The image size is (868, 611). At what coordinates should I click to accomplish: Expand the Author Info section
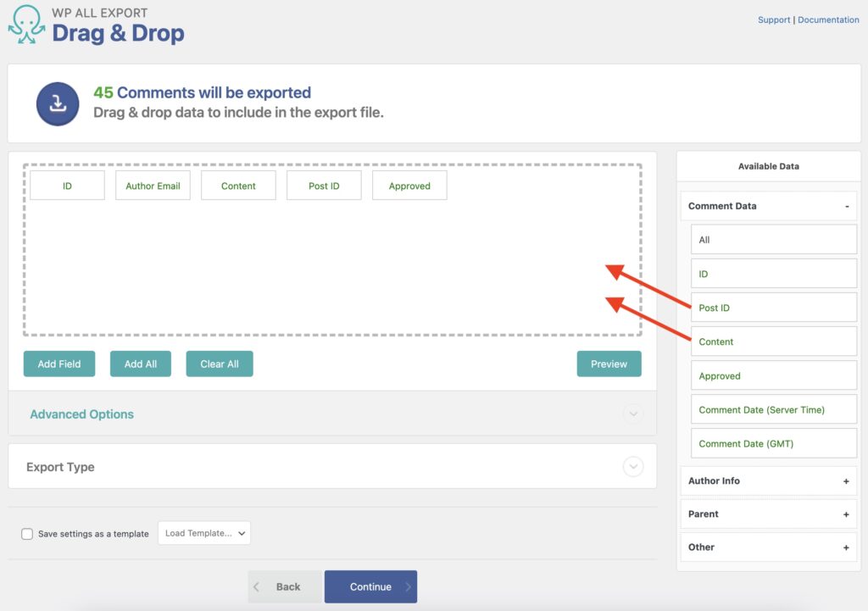pos(846,480)
